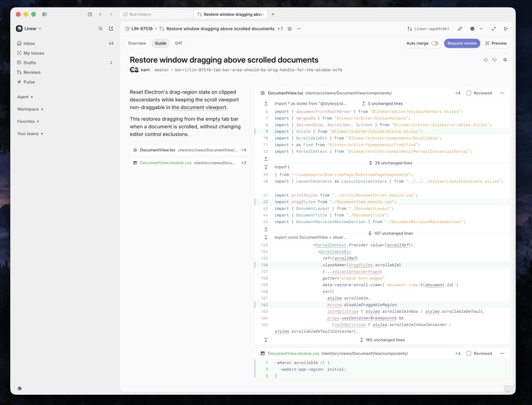Click the pull request icon before linear-app#94961
Viewport: 532px width, 405px height.
point(410,29)
